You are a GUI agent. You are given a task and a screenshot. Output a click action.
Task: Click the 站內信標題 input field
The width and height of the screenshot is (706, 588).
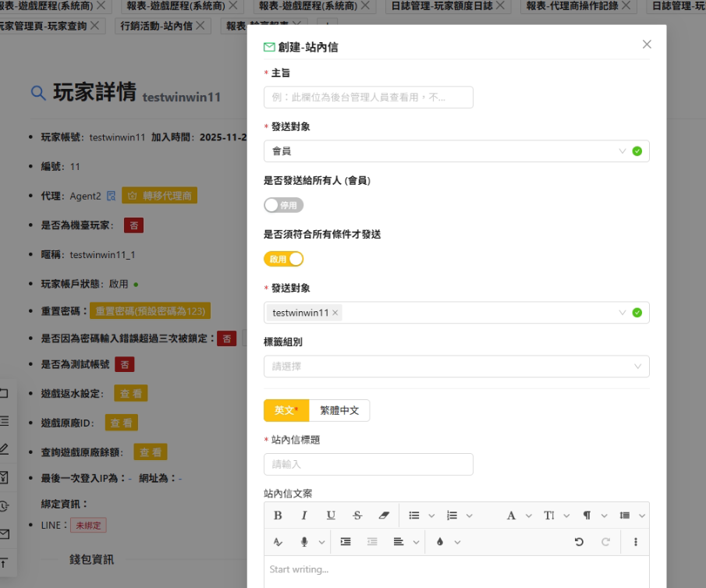click(x=368, y=464)
